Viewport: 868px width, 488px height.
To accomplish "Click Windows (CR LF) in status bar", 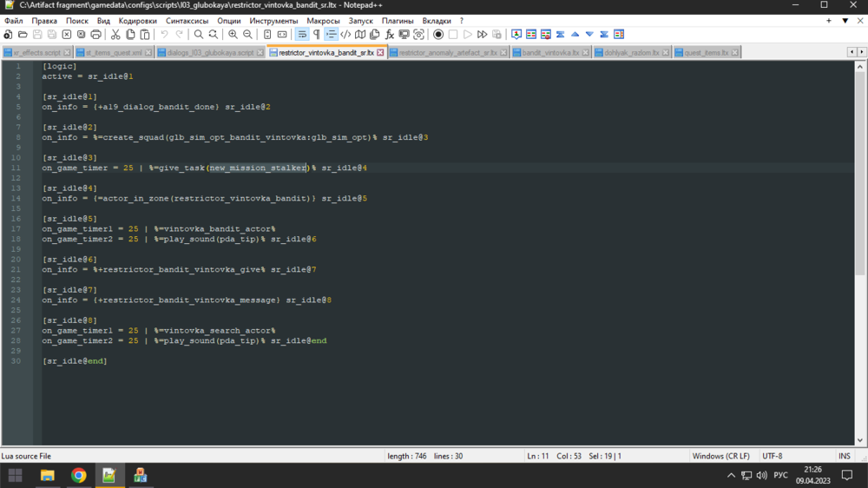I will [x=720, y=457].
